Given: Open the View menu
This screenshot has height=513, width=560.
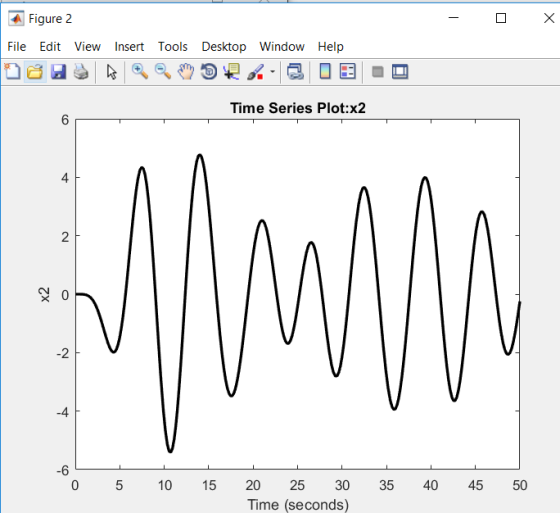Looking at the screenshot, I should pos(88,46).
